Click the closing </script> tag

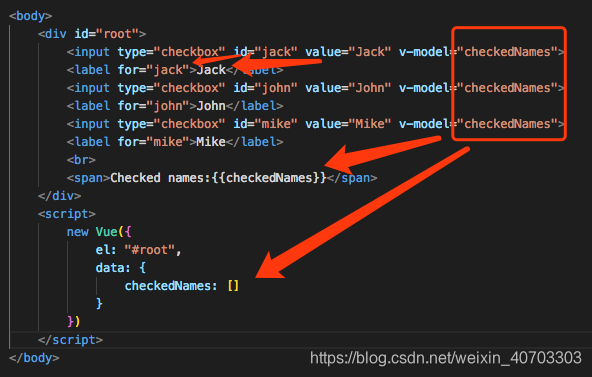pos(70,340)
